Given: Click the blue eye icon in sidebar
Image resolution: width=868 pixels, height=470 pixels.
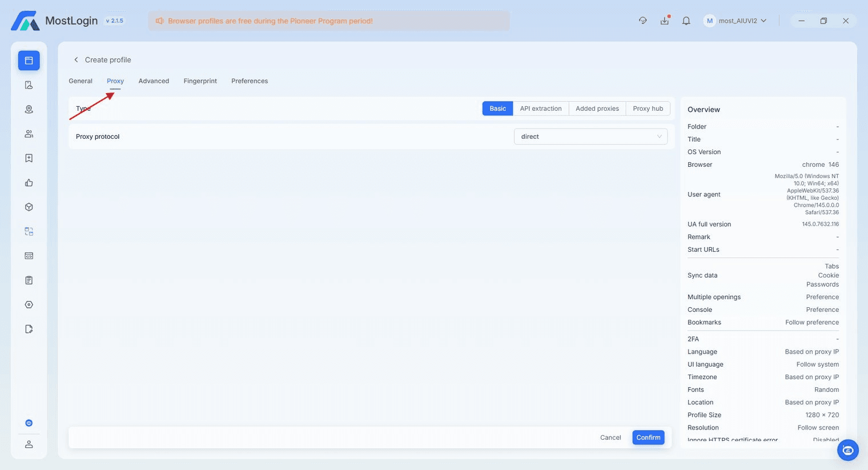Looking at the screenshot, I should point(29,423).
